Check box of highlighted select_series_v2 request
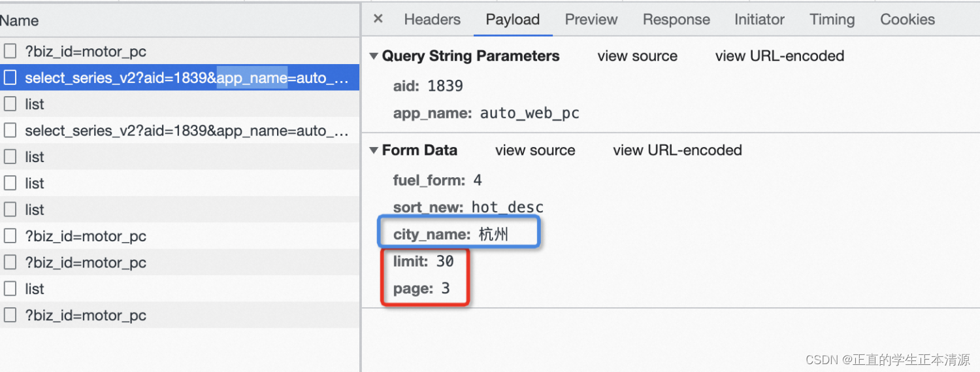The height and width of the screenshot is (372, 980). click(x=9, y=78)
